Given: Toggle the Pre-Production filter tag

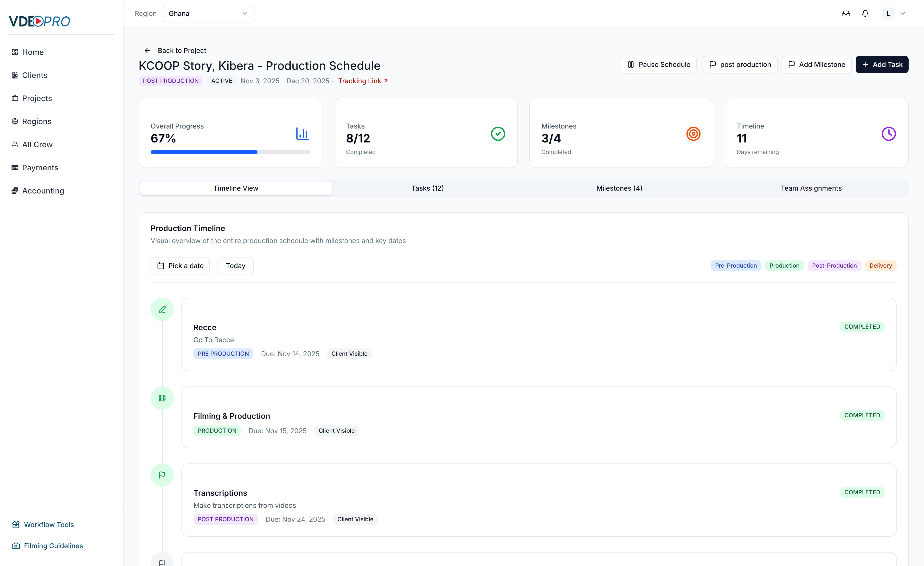Looking at the screenshot, I should click(735, 266).
